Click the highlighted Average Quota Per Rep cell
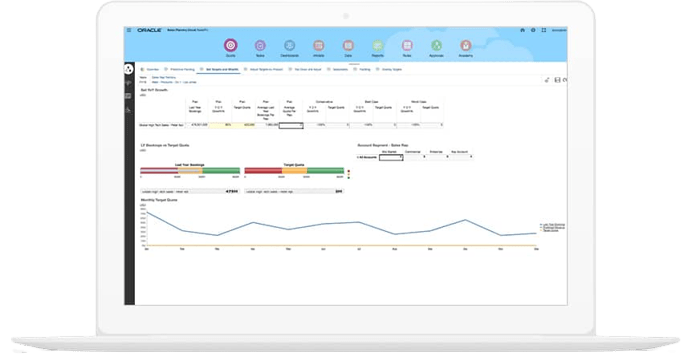692x361 pixels. [x=291, y=125]
